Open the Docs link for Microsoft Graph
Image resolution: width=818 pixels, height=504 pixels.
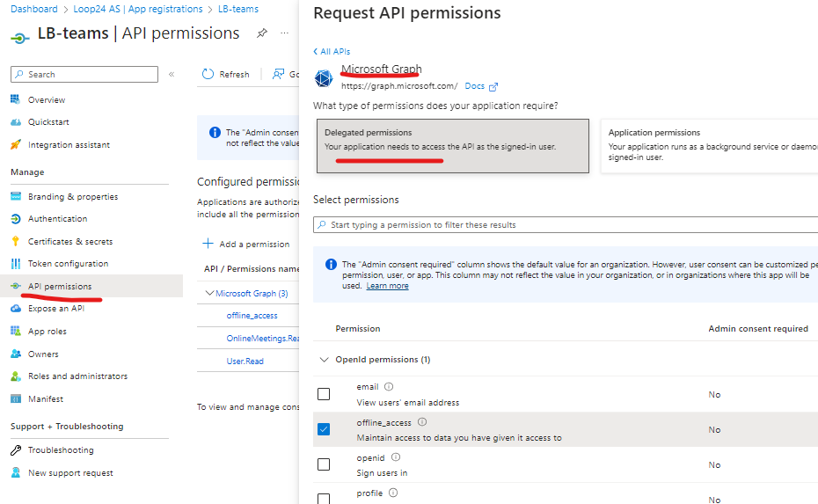[474, 86]
